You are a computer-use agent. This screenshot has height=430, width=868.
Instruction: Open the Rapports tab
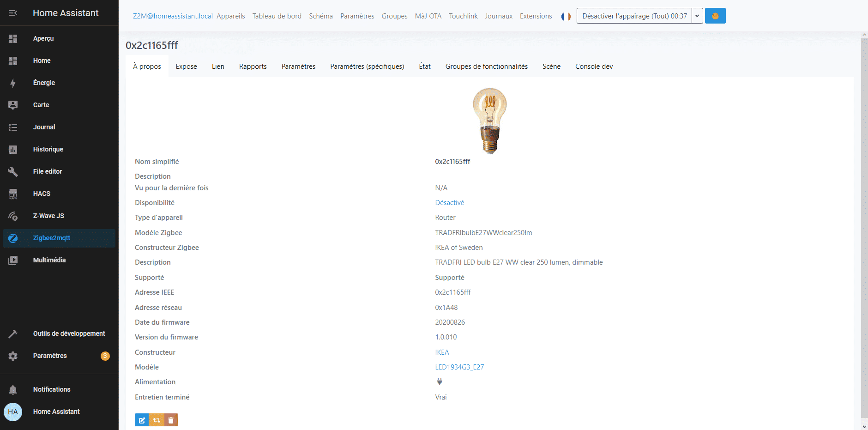253,67
